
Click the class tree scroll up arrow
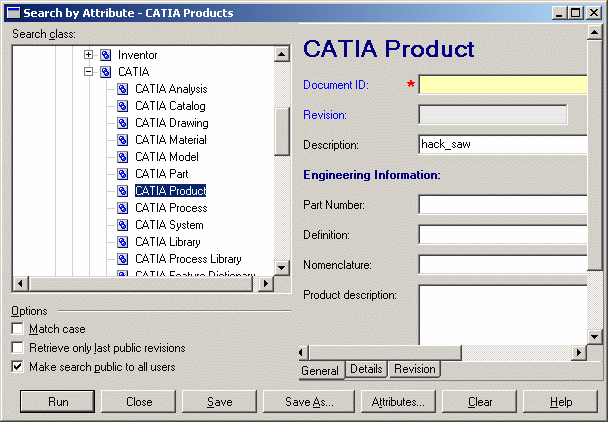pyautogui.click(x=282, y=54)
